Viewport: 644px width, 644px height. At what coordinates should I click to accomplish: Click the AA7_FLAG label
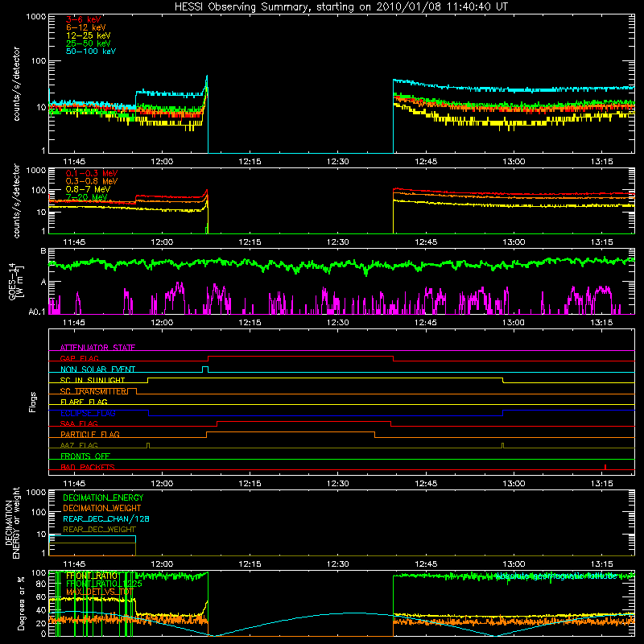[79, 445]
